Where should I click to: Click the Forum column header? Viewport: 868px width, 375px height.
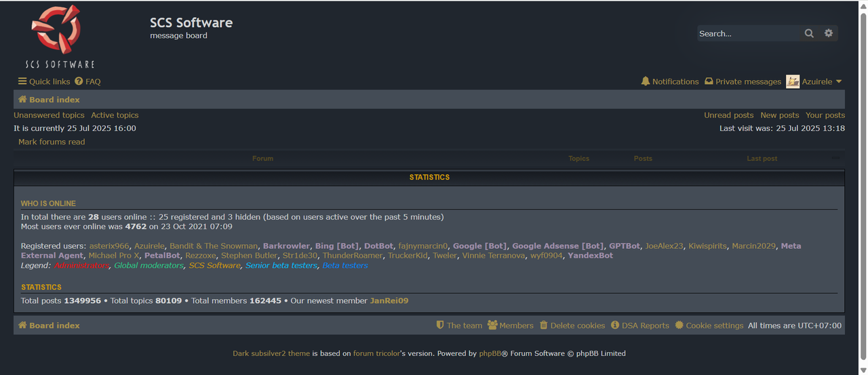point(262,159)
